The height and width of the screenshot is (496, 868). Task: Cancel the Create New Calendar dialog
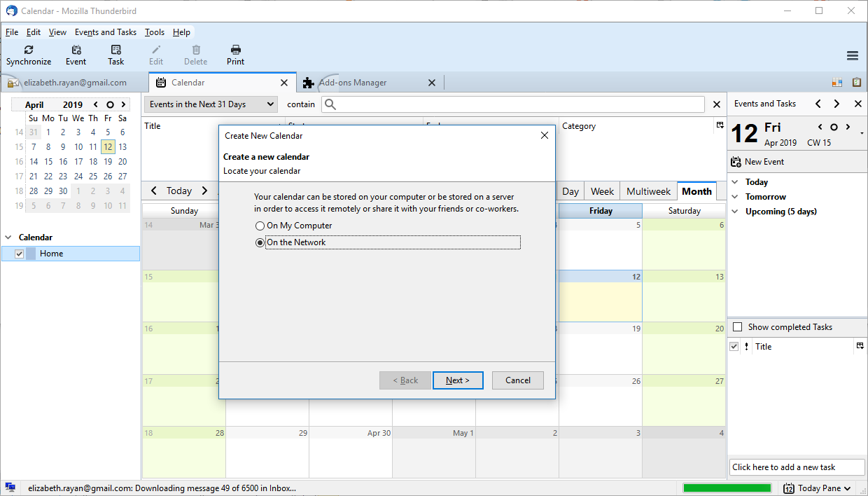517,380
